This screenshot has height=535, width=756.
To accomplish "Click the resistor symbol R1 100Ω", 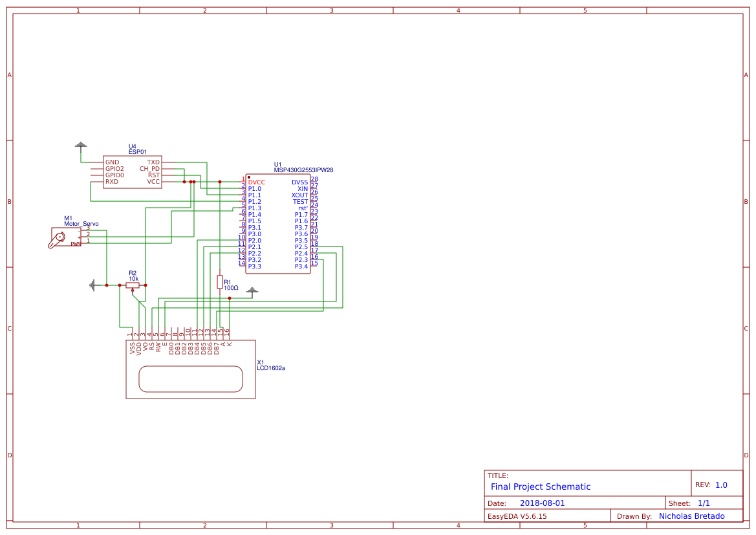I will click(x=220, y=283).
